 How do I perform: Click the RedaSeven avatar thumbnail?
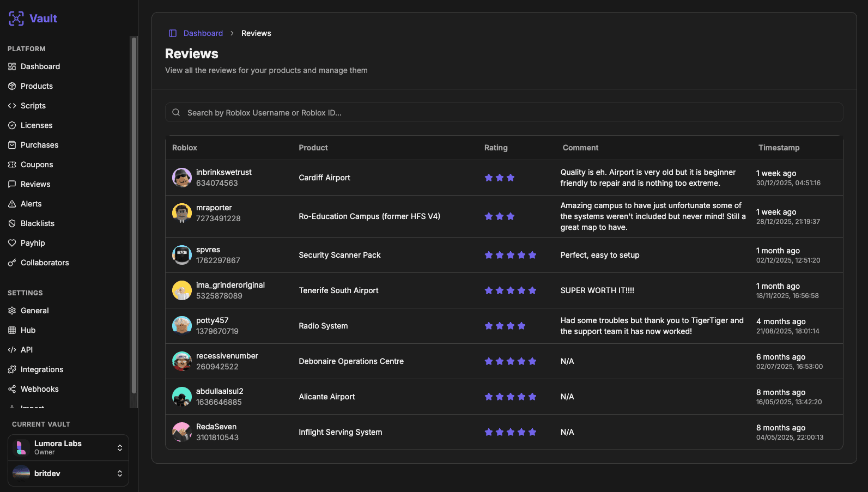pyautogui.click(x=182, y=432)
